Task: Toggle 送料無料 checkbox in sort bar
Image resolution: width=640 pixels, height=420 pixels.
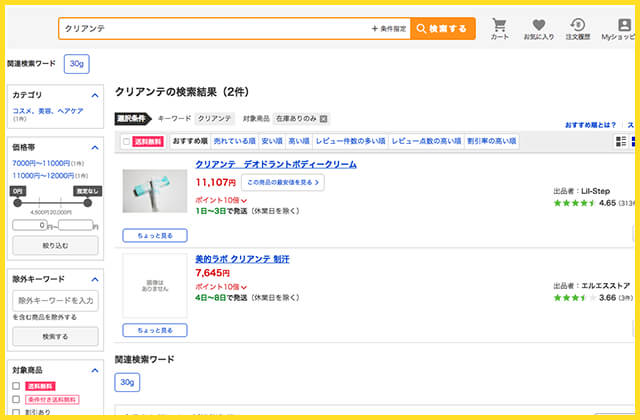Action: 127,142
